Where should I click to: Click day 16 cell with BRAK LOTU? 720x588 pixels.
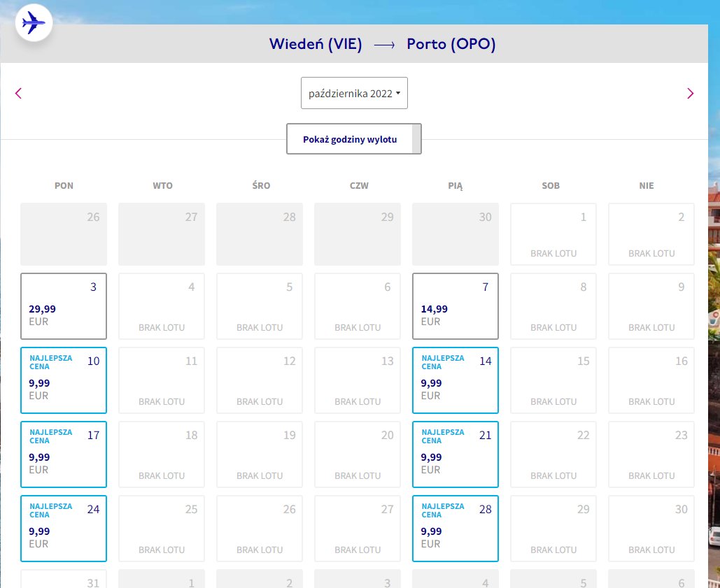pos(651,380)
